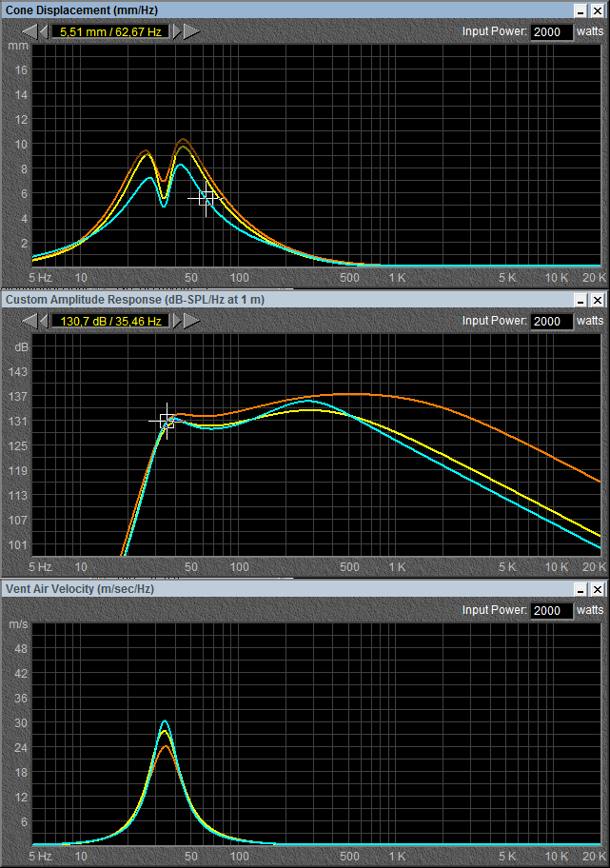Click Input Power field in Cone Displacement window

(x=551, y=32)
